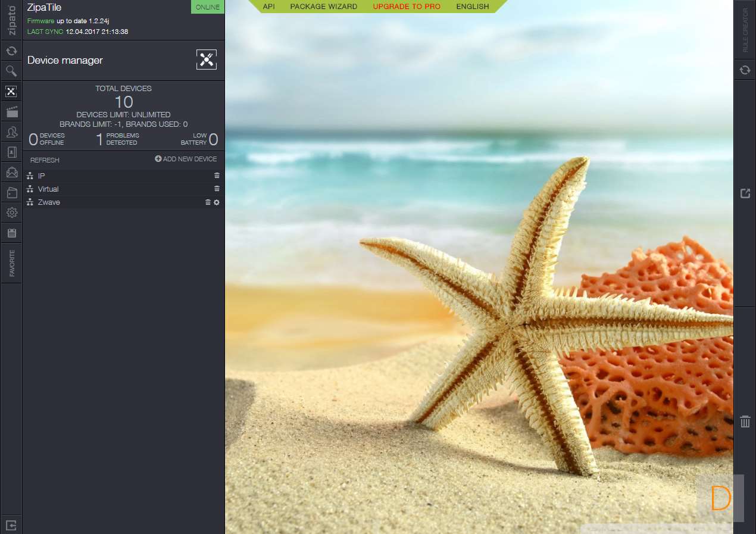This screenshot has width=756, height=534.
Task: Open the users icon in sidebar
Action: (11, 132)
